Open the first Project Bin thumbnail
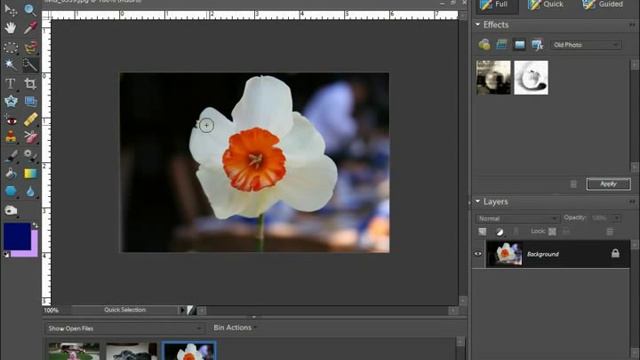Screen dimensions: 640x360 pos(73,351)
